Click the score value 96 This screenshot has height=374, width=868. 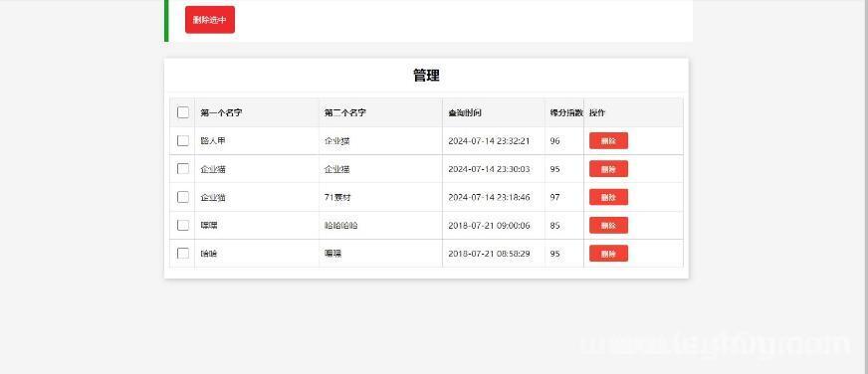(x=554, y=141)
